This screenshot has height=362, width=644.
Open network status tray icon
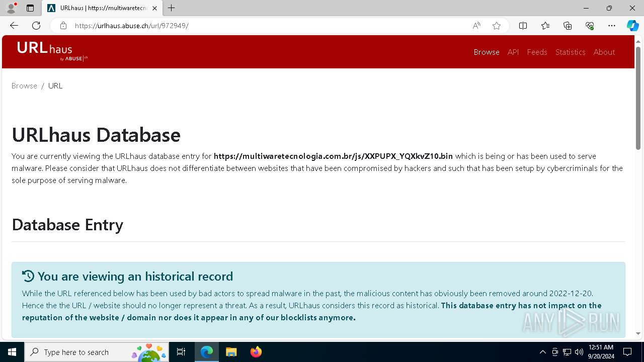567,352
